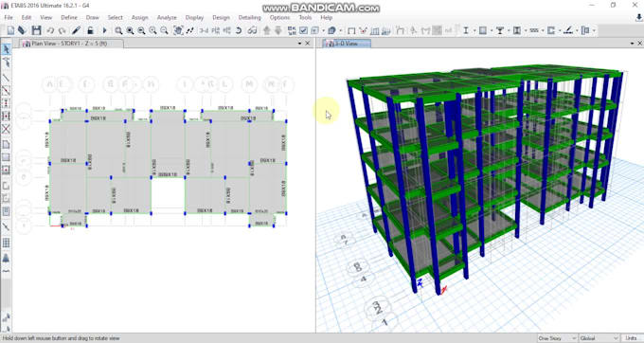The width and height of the screenshot is (644, 343).
Task: Open the composite beam design dropdown arrow
Action: tap(509, 31)
